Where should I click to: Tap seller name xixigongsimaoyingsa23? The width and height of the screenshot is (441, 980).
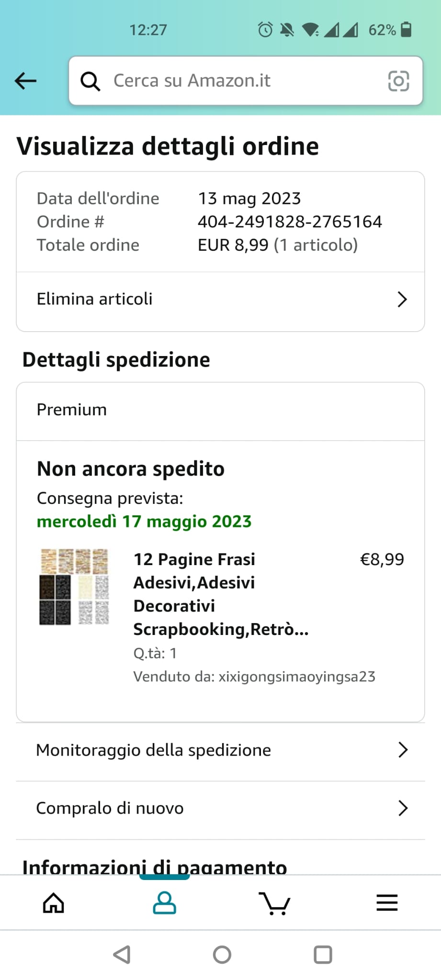pyautogui.click(x=296, y=677)
